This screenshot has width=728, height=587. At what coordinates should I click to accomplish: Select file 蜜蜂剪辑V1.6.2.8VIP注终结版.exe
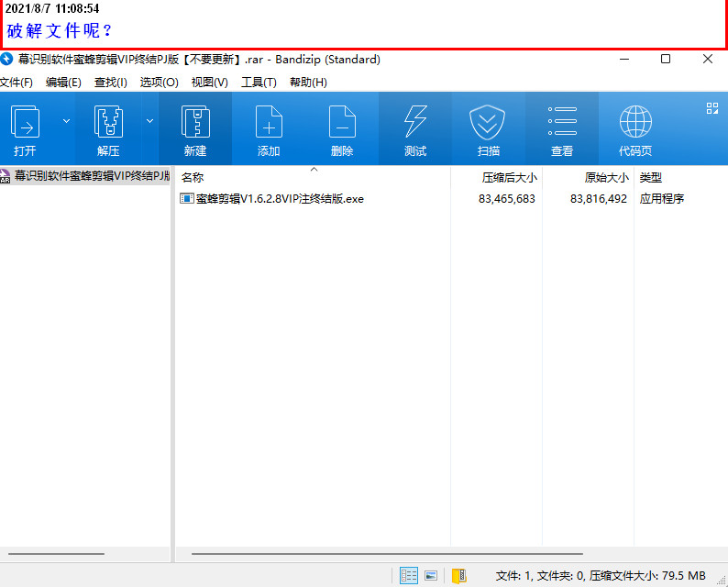tap(280, 199)
